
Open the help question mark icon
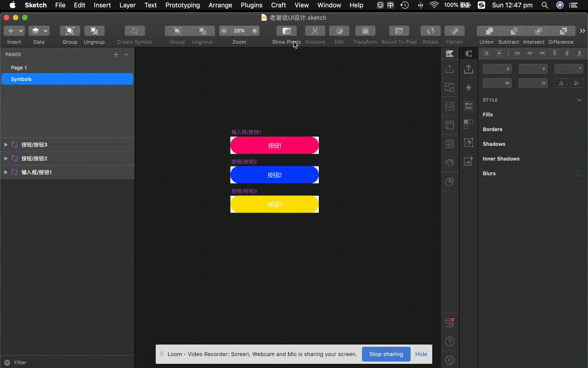[450, 341]
